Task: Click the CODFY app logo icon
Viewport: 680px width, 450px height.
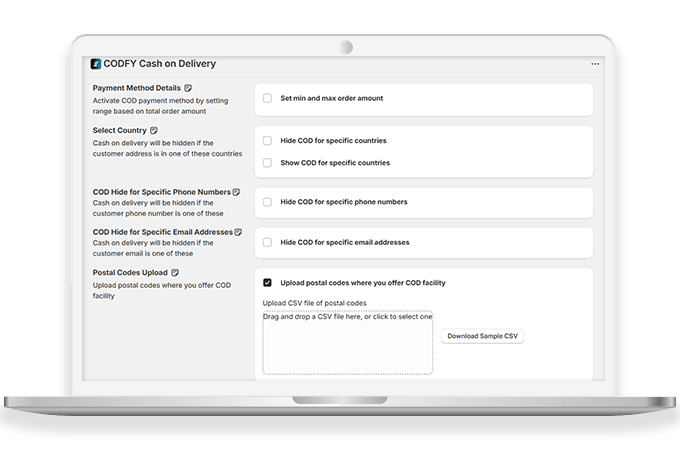Action: tap(96, 64)
